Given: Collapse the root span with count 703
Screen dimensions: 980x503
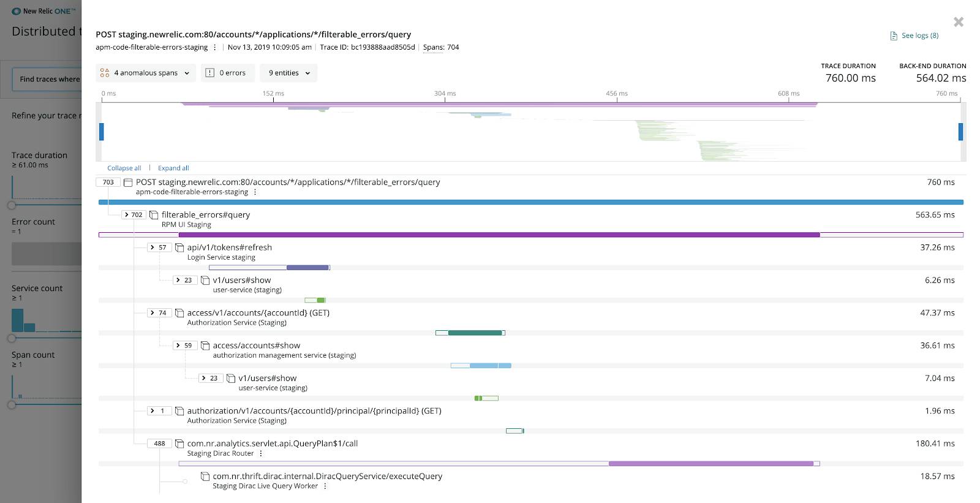Looking at the screenshot, I should tap(108, 182).
